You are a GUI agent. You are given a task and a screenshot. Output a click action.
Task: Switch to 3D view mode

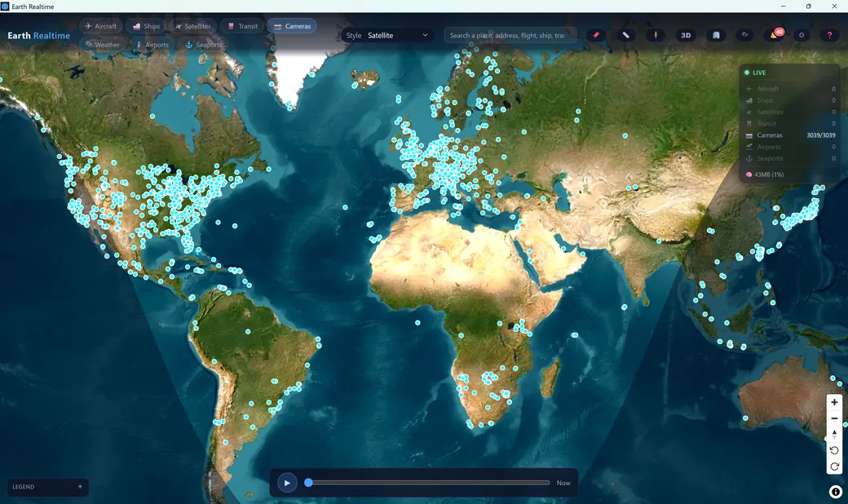[686, 35]
